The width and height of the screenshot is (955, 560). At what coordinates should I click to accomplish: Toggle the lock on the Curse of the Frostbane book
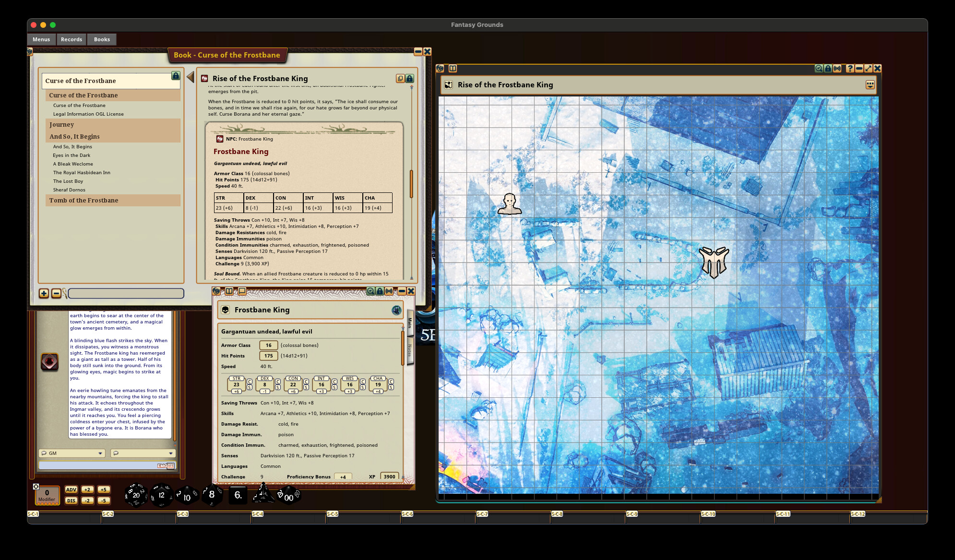click(x=175, y=76)
